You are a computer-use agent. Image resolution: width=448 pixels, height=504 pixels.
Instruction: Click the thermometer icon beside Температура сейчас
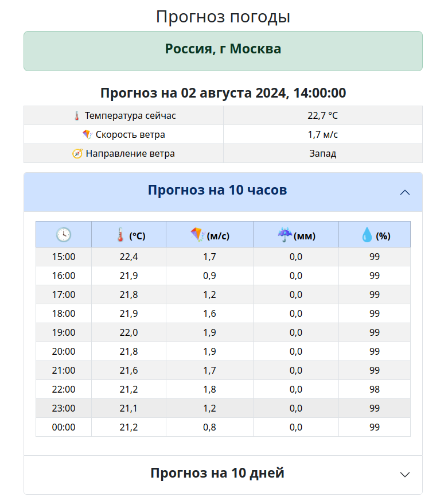[77, 116]
